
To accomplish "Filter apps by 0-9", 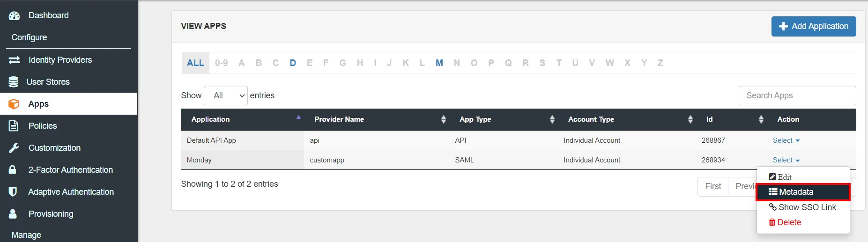I will [x=221, y=63].
